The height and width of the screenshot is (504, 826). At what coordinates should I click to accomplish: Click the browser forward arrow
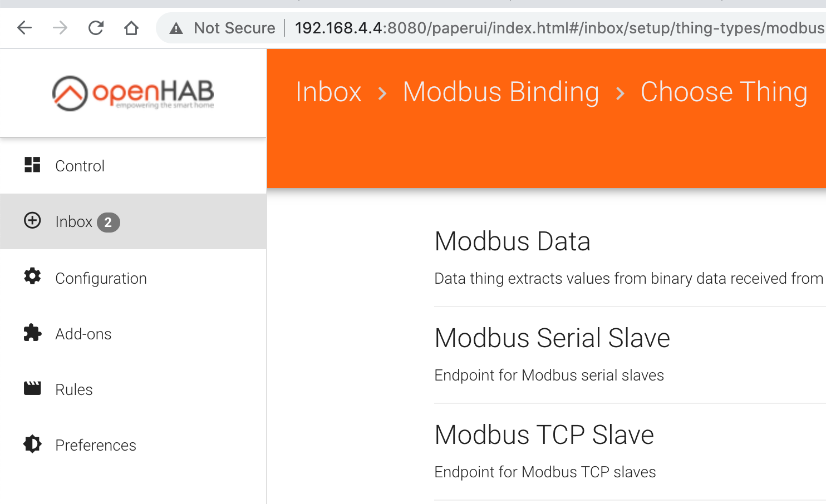click(x=60, y=28)
